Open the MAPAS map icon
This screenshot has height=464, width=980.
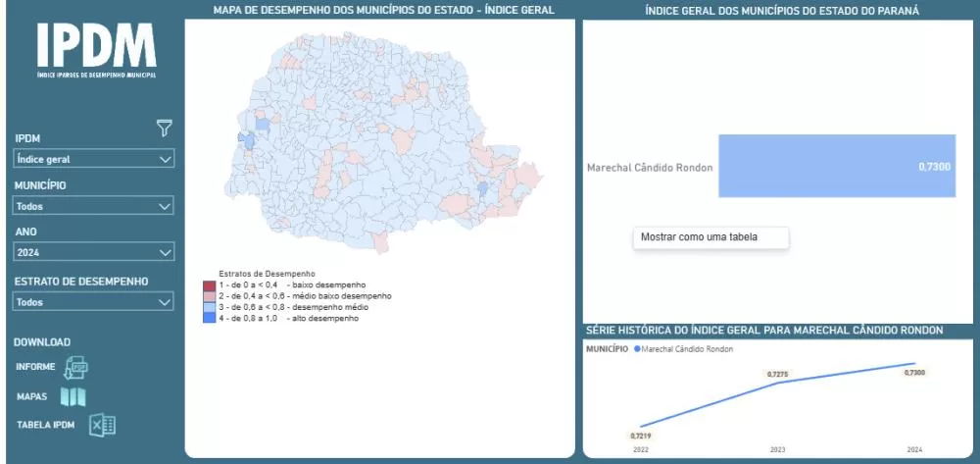click(73, 396)
